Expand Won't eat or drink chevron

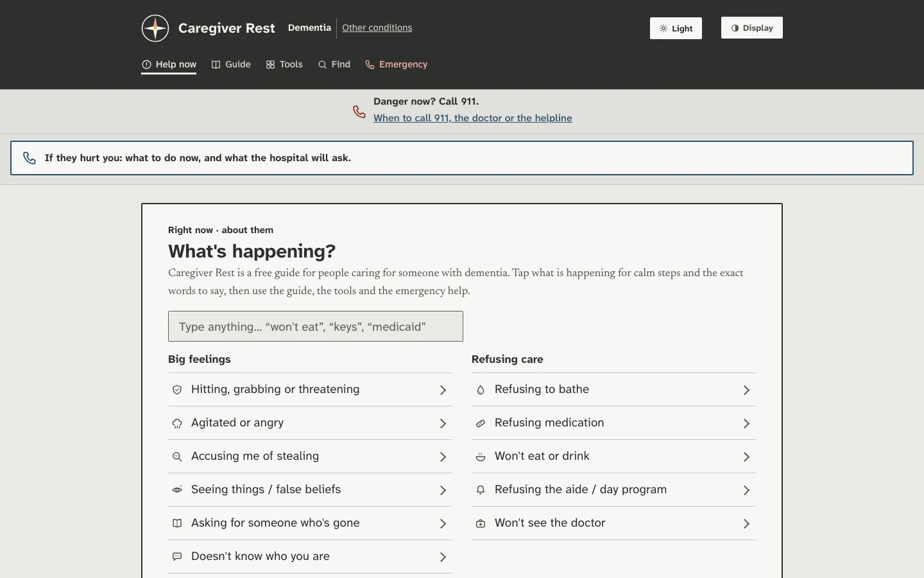pos(746,457)
